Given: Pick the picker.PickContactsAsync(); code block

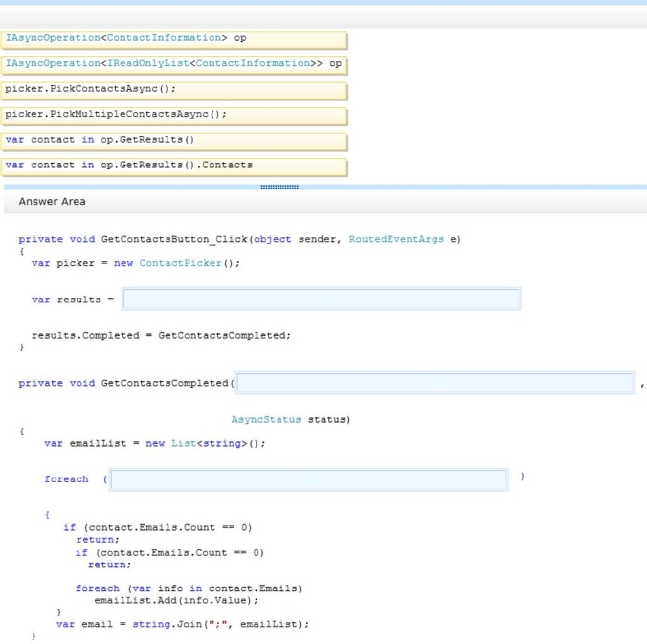Looking at the screenshot, I should pyautogui.click(x=173, y=91).
